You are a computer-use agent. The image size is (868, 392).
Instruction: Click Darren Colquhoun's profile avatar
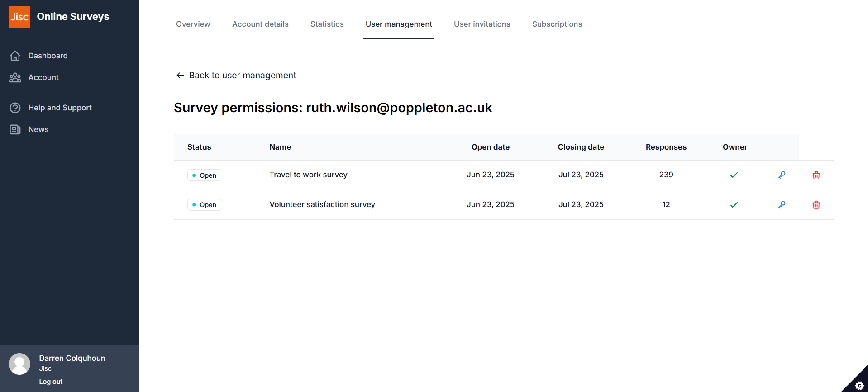[19, 364]
